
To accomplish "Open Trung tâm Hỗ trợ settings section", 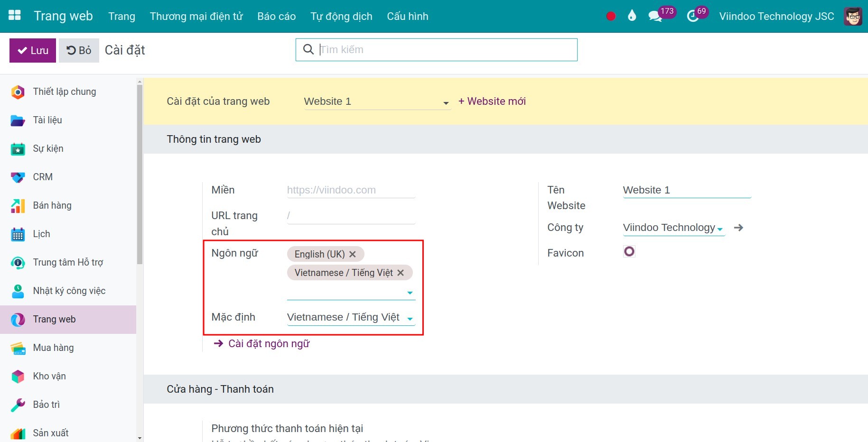I will click(68, 262).
